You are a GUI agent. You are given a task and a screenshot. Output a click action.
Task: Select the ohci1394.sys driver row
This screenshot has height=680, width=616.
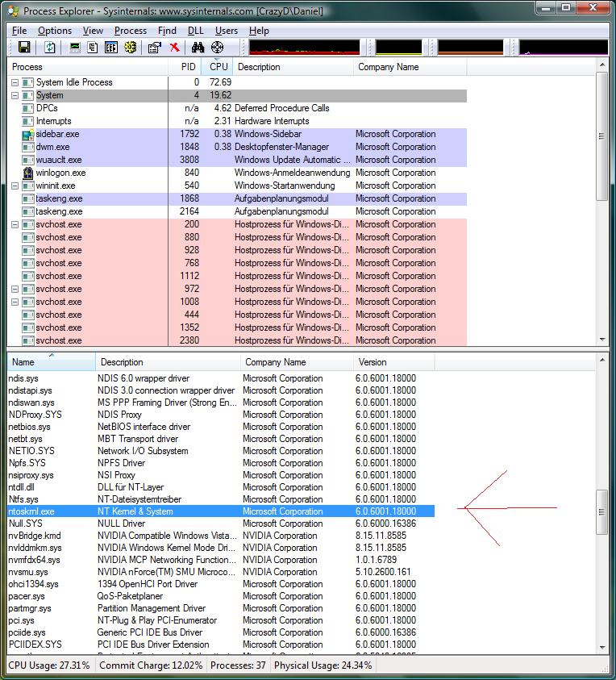tap(221, 584)
